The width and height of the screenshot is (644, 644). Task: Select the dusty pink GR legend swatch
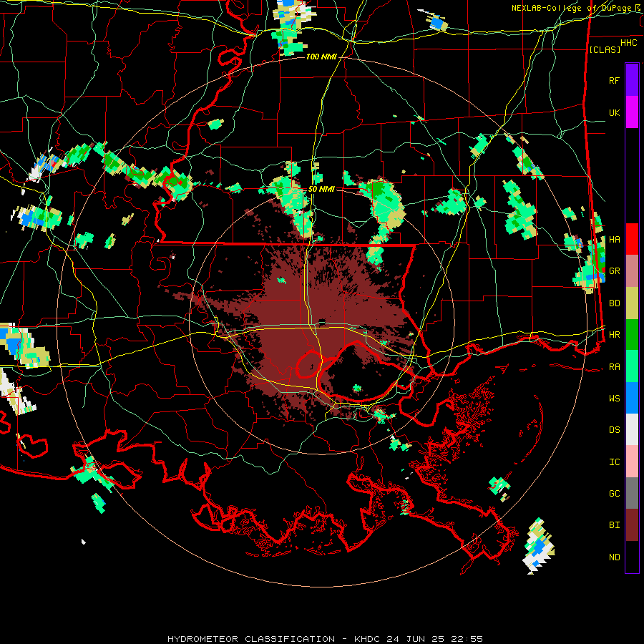(632, 271)
